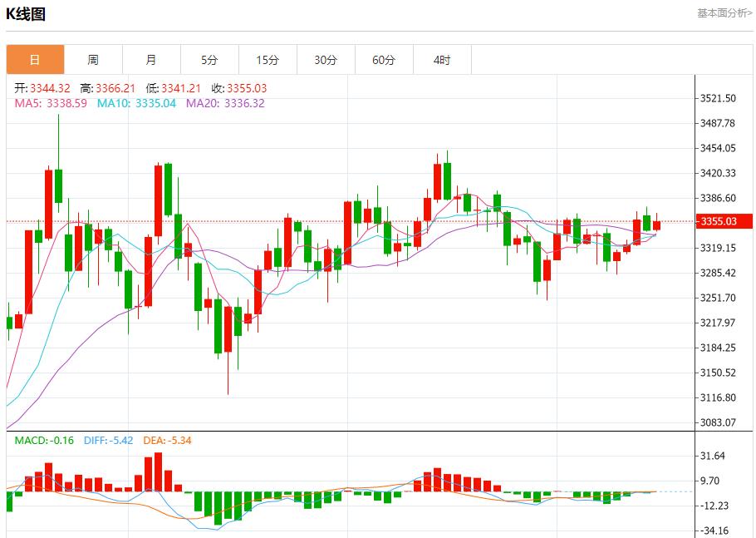Click the MA20 indicator label

(225, 103)
